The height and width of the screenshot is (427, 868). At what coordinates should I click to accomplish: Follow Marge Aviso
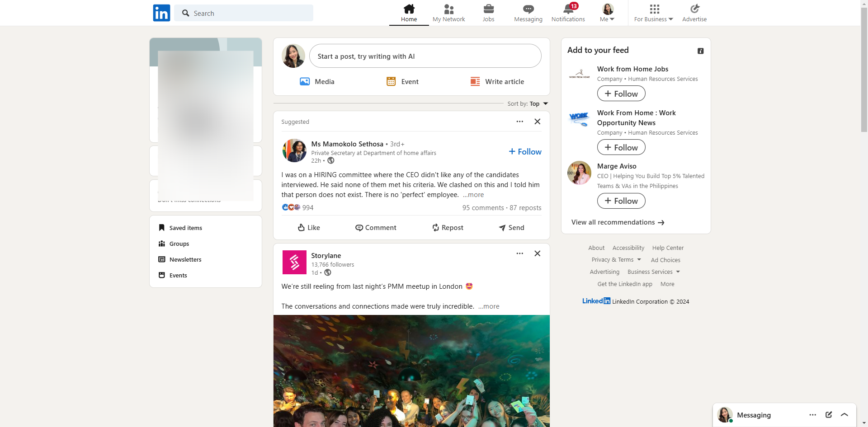tap(621, 201)
